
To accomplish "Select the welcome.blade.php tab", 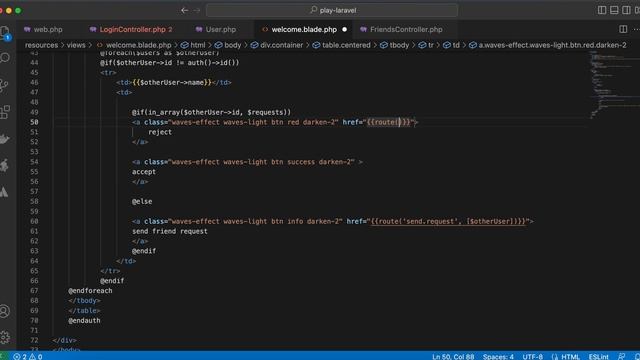I will pyautogui.click(x=304, y=29).
